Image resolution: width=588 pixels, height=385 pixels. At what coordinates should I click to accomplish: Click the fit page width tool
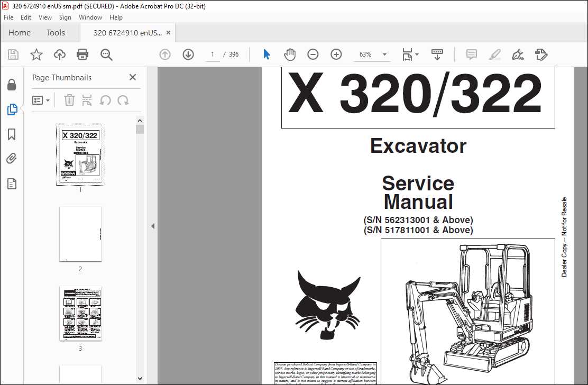[x=407, y=54]
